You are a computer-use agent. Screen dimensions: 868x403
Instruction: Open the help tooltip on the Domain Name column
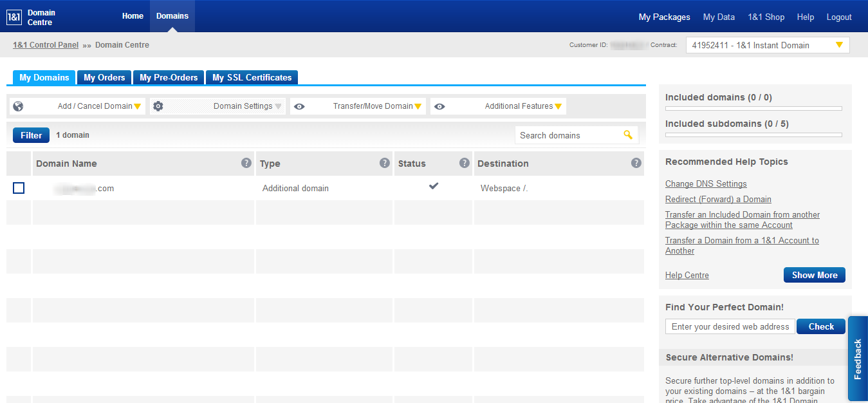(x=246, y=163)
